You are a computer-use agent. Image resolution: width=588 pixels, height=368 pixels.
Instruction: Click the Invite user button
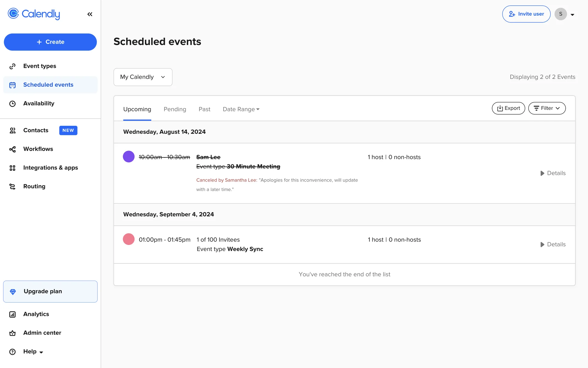tap(526, 14)
